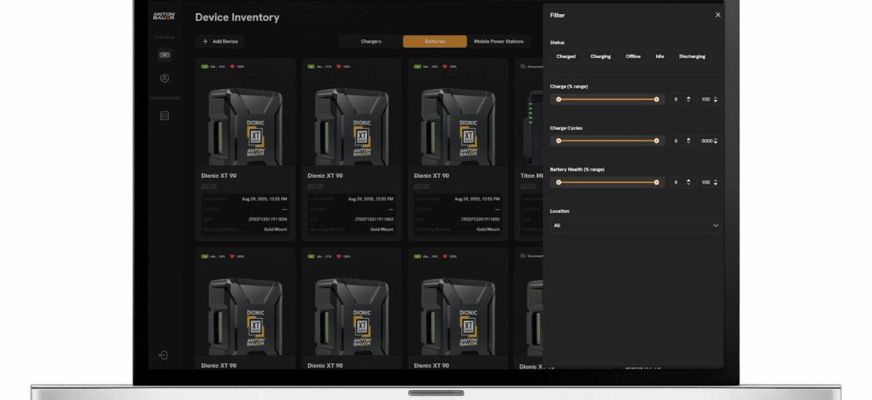This screenshot has height=400, width=872.
Task: Click red heart icon on first top-row card
Action: pos(232,66)
